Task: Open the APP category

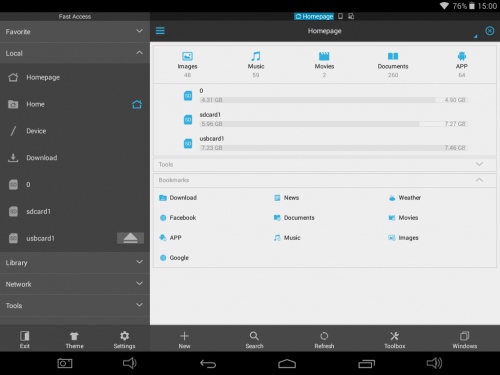Action: click(462, 65)
